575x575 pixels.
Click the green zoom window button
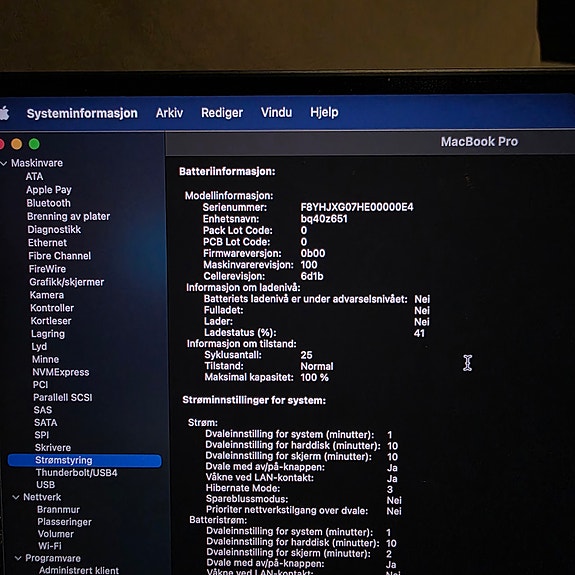(34, 144)
